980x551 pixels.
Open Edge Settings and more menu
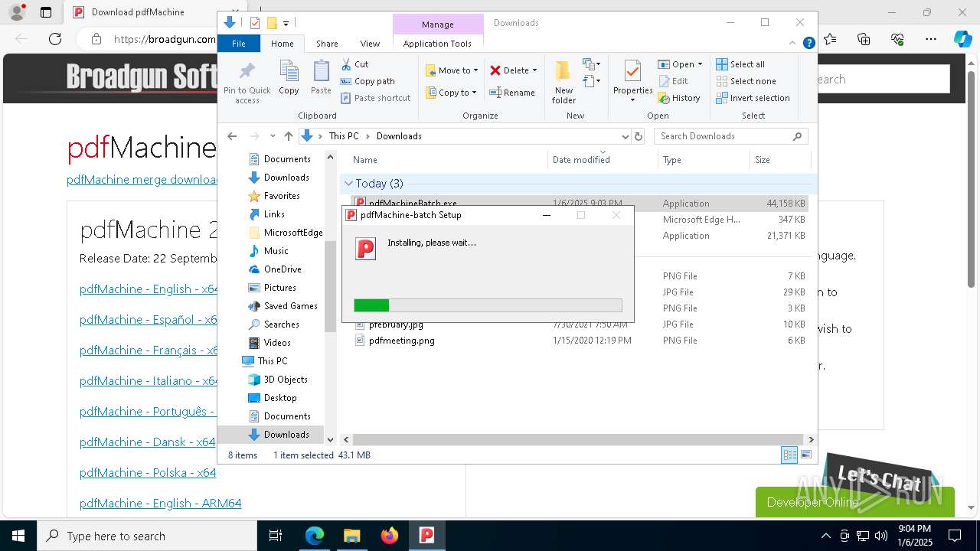(x=931, y=39)
